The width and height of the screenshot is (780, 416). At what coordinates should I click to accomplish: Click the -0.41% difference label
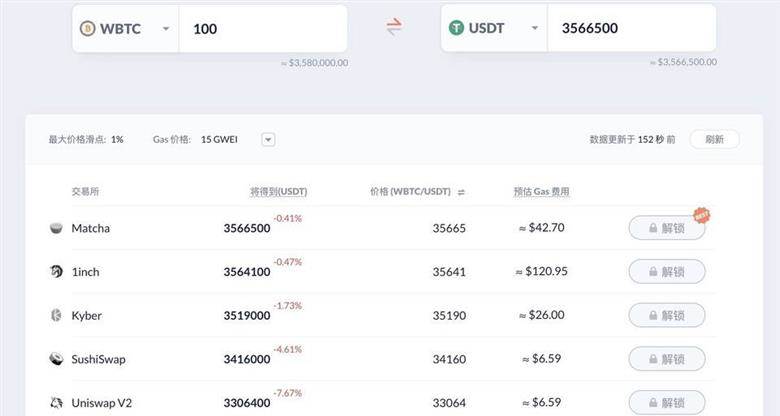point(288,218)
